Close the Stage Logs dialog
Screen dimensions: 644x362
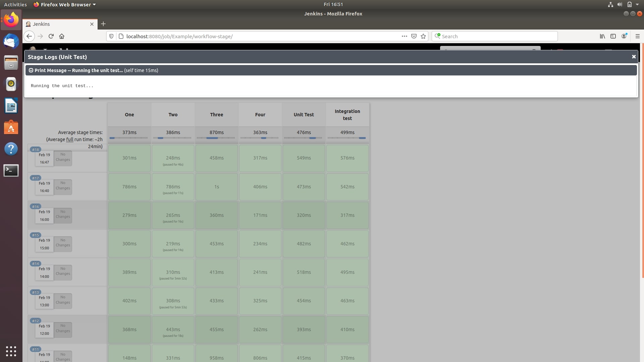coord(634,57)
